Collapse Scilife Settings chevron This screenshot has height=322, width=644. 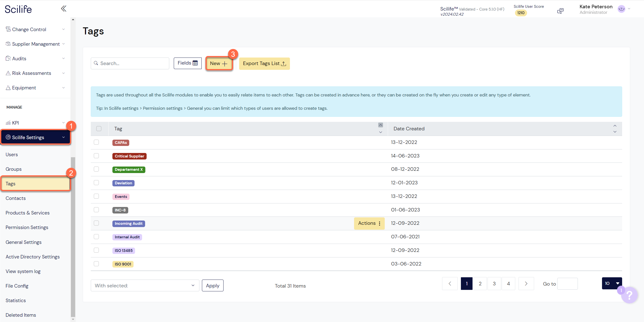(63, 137)
